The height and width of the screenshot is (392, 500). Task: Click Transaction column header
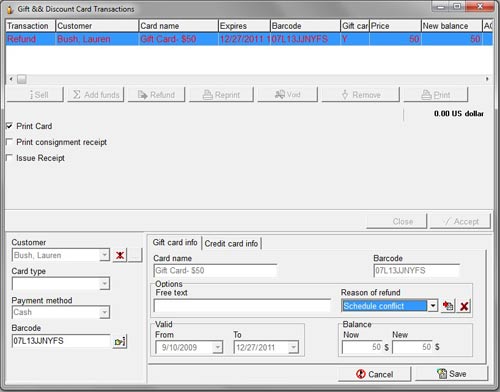click(x=30, y=26)
